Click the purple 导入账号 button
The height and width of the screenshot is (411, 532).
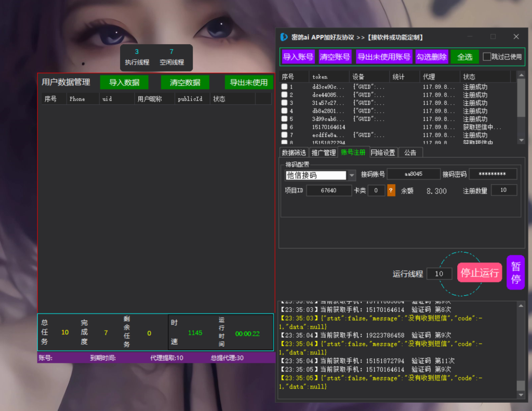pyautogui.click(x=298, y=57)
